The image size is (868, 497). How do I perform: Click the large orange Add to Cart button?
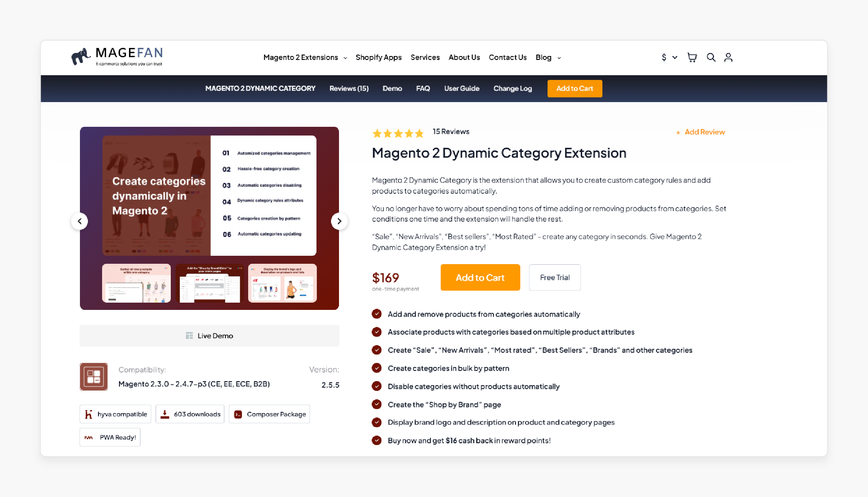click(480, 278)
